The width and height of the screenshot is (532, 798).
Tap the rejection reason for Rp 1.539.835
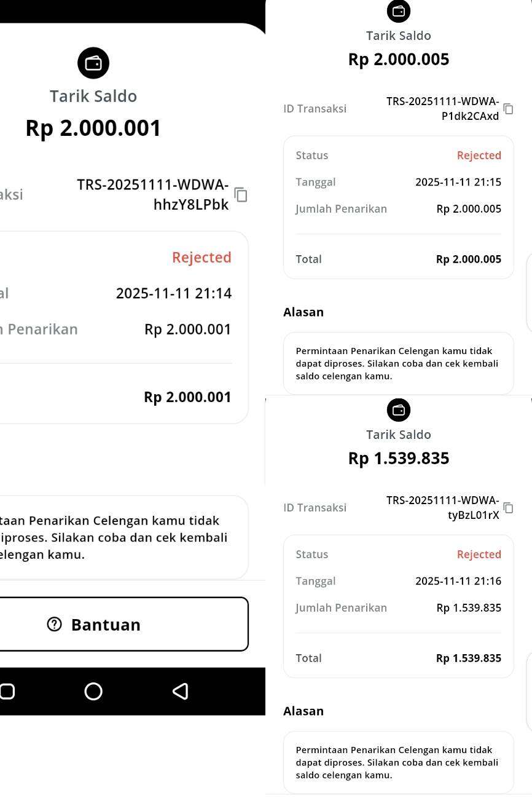point(397,762)
